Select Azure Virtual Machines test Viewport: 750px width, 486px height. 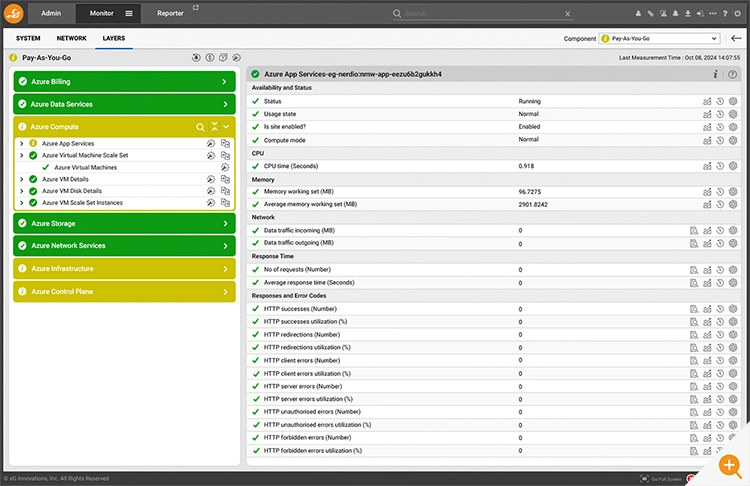pyautogui.click(x=86, y=167)
